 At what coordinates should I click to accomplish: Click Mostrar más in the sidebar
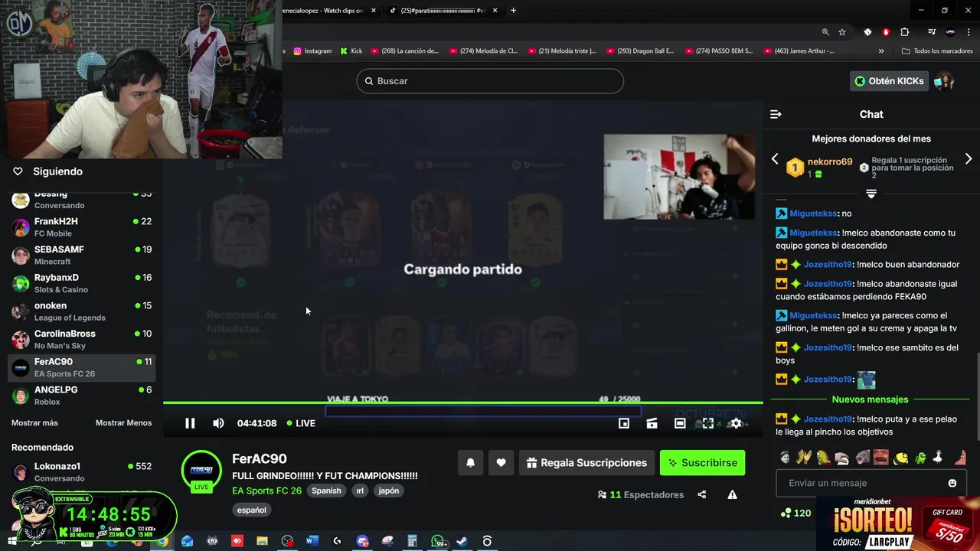coord(34,422)
